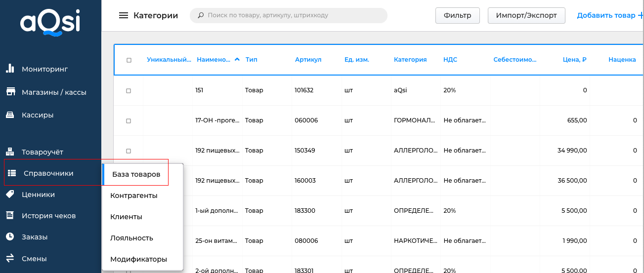Select checkbox for article 060006 row
Screen dimensions: 644x273
click(129, 121)
